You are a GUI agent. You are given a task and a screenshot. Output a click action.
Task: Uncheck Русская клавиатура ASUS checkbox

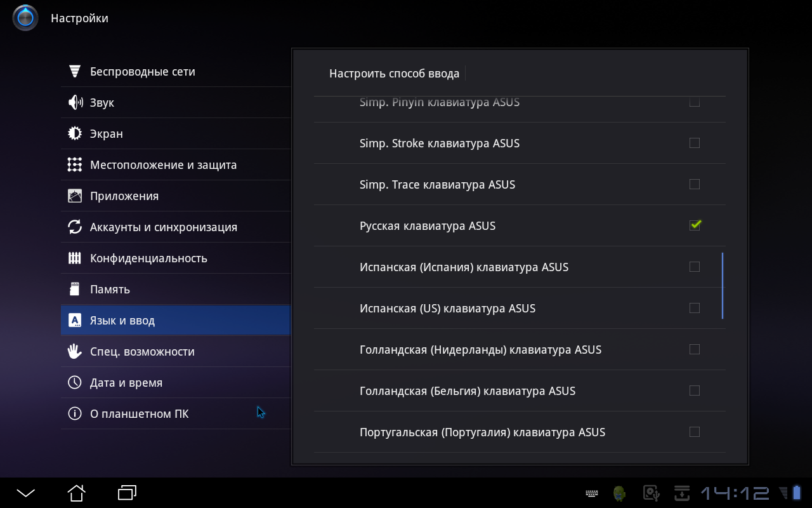(695, 225)
